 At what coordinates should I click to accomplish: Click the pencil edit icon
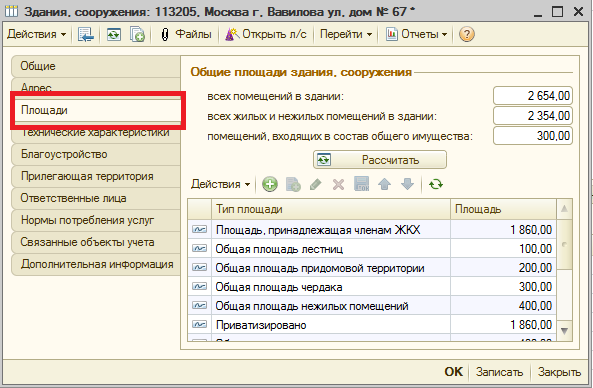[316, 185]
